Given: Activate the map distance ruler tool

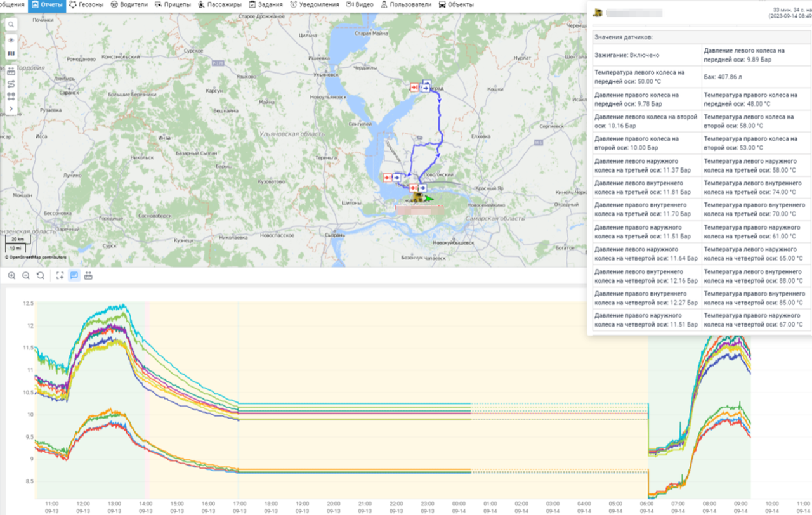Looking at the screenshot, I should (x=11, y=70).
